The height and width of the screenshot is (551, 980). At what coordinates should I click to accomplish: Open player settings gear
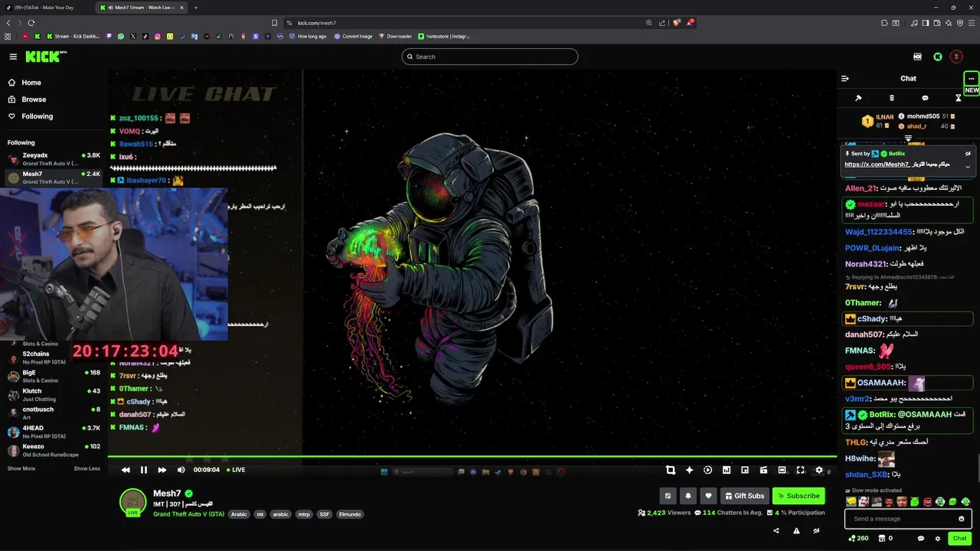[x=818, y=470]
